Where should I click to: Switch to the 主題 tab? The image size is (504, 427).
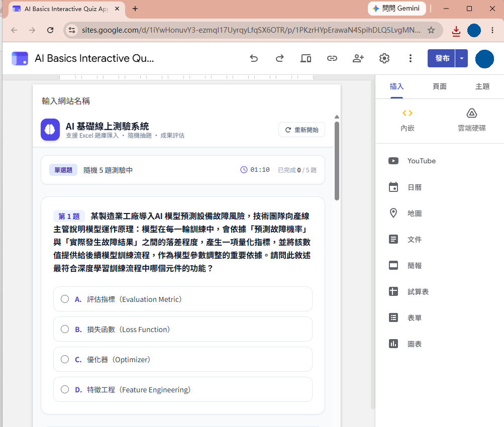(x=482, y=86)
